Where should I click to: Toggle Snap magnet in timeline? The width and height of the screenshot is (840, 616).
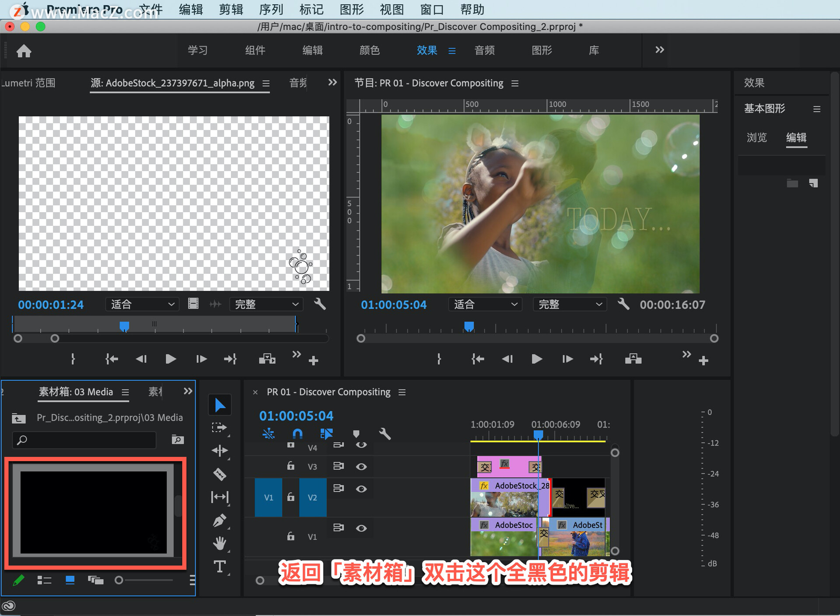297,434
